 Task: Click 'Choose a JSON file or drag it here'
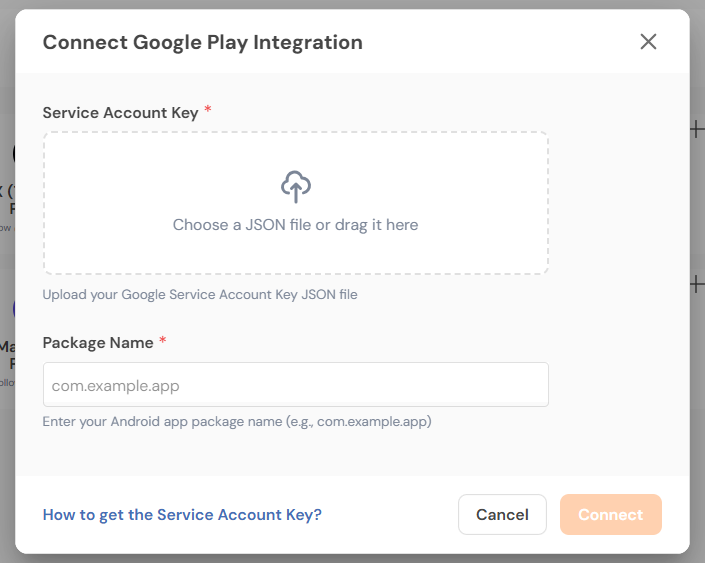[295, 225]
